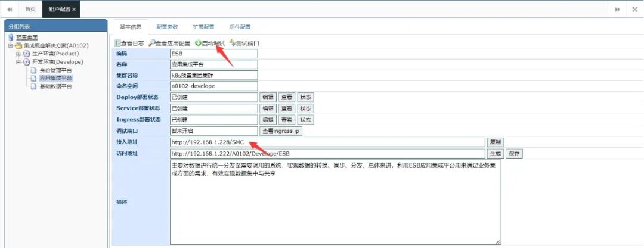Open 查看日志 toolbar link
Image resolution: width=644 pixels, height=248 pixels.
132,43
